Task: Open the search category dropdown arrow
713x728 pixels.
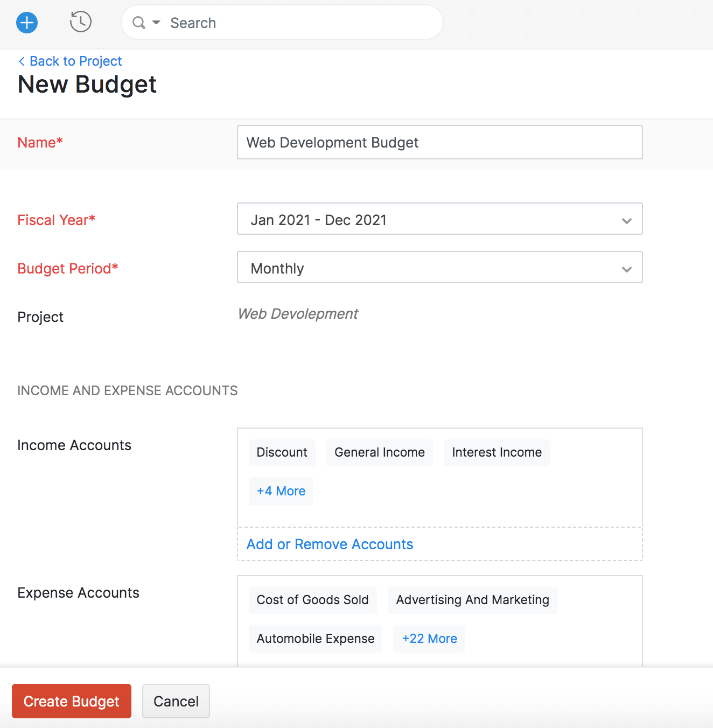Action: coord(155,23)
